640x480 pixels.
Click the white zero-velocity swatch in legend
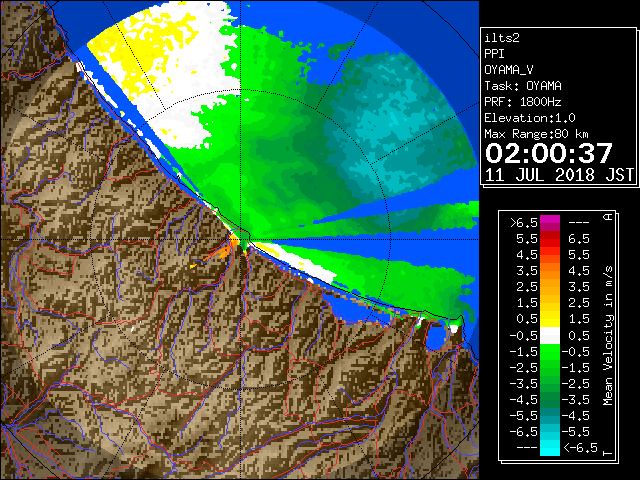coord(550,336)
